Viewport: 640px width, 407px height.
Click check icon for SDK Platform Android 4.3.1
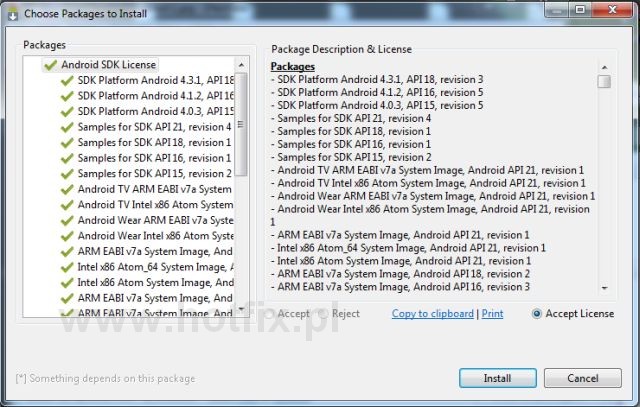(67, 80)
